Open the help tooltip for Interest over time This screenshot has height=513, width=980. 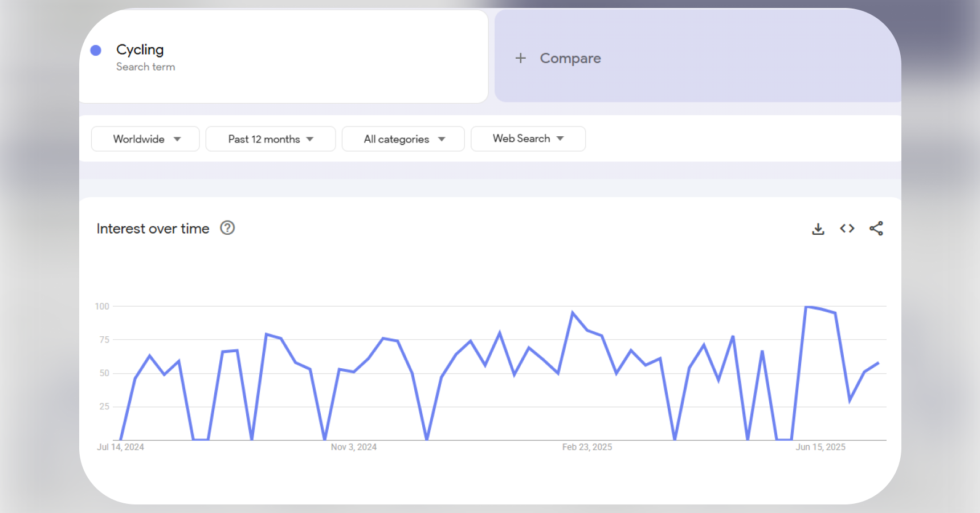227,228
